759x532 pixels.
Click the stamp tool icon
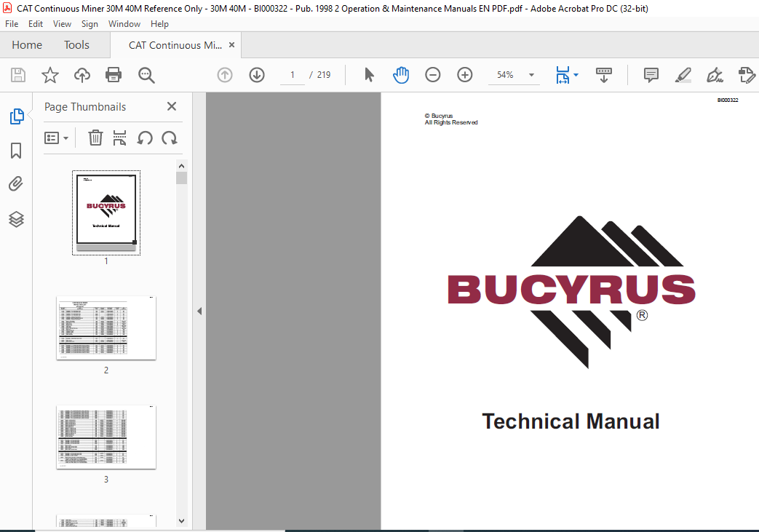coord(747,75)
